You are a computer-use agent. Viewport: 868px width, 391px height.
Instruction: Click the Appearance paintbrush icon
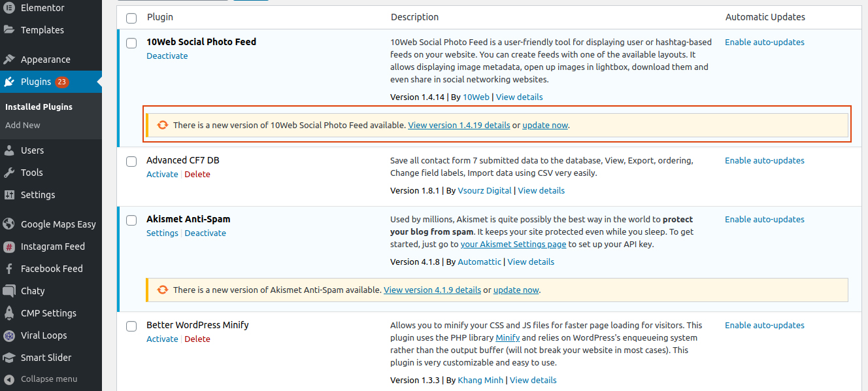pyautogui.click(x=9, y=59)
